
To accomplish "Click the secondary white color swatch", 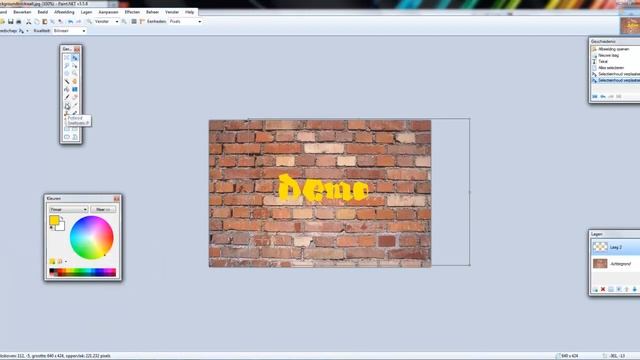I will [x=61, y=226].
